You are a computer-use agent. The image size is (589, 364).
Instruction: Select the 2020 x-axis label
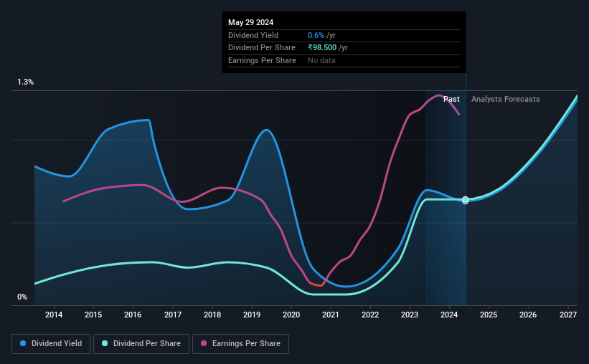[291, 315]
